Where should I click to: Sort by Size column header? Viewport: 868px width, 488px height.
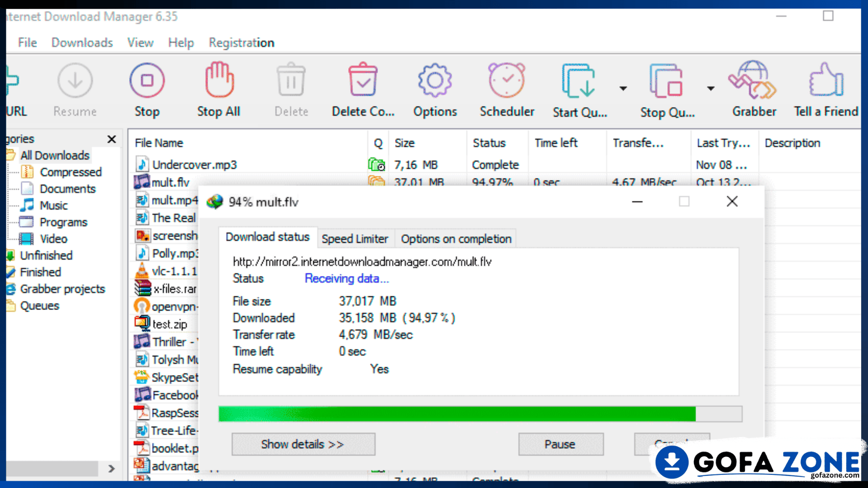[x=429, y=143]
